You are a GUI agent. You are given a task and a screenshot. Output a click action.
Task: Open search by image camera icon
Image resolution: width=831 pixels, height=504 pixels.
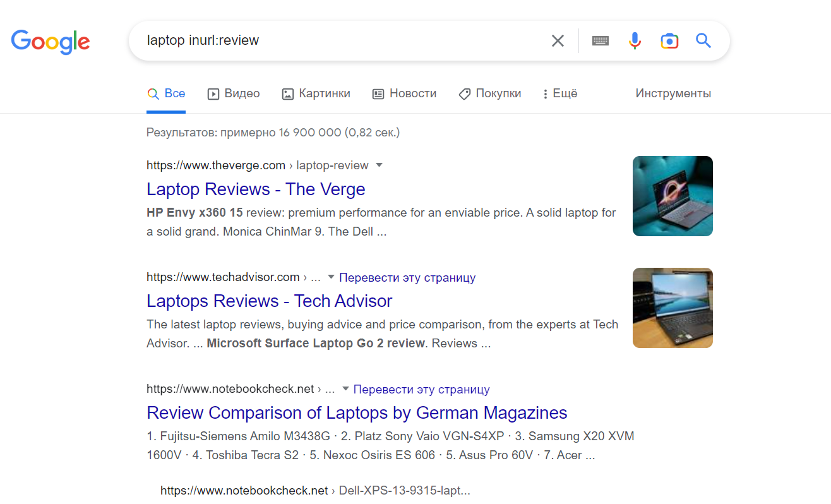[x=669, y=41]
